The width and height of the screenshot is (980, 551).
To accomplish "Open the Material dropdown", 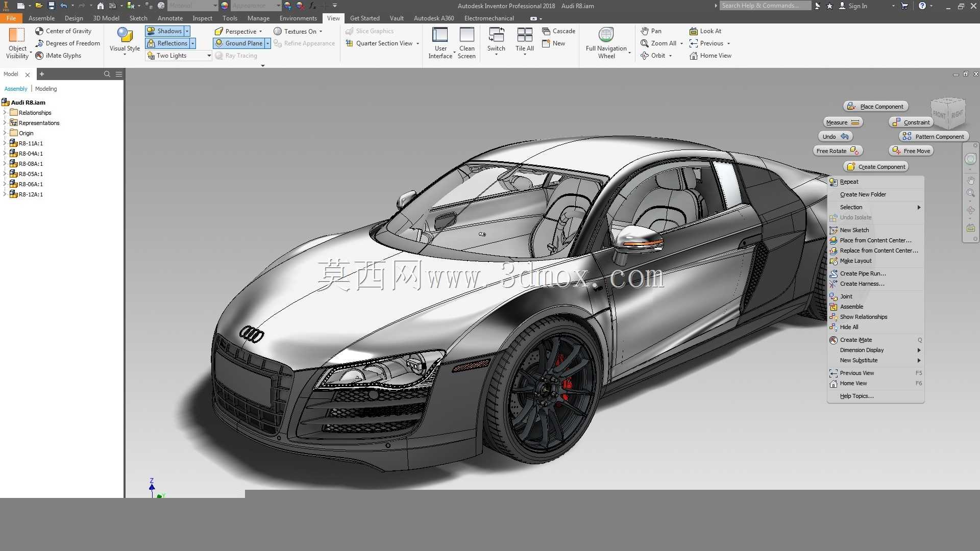I will coord(193,6).
